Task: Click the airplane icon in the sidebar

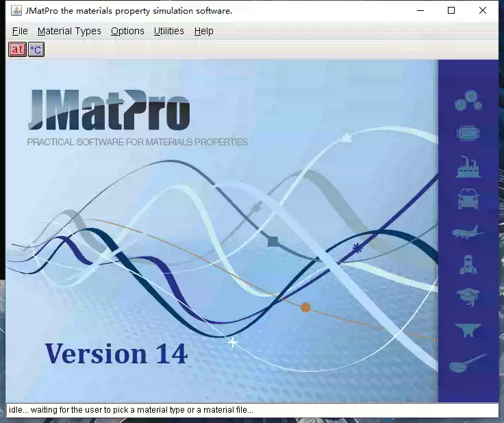Action: coord(468,232)
